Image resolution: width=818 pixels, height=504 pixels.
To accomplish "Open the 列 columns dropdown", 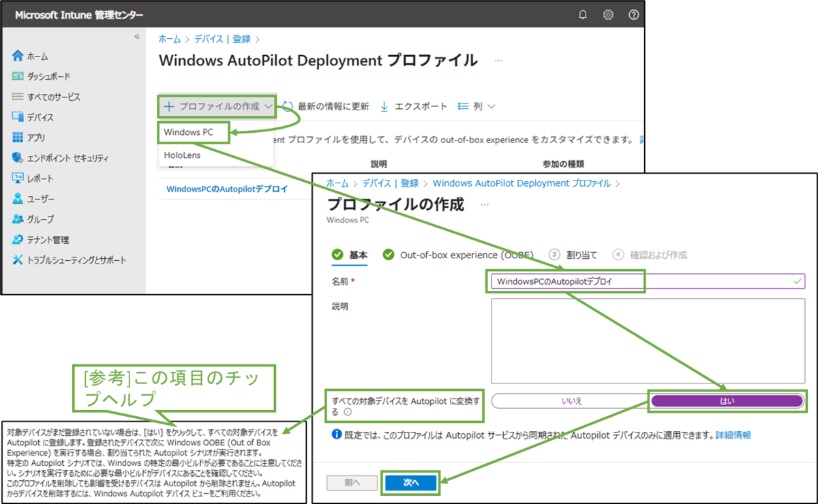I will click(476, 107).
